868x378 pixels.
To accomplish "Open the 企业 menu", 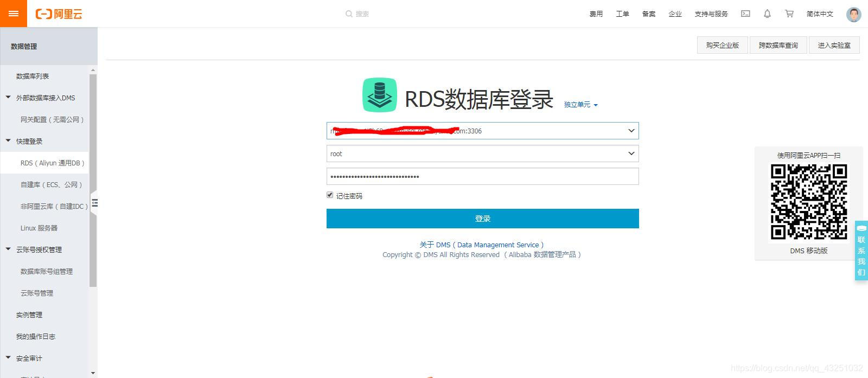I will pos(675,14).
